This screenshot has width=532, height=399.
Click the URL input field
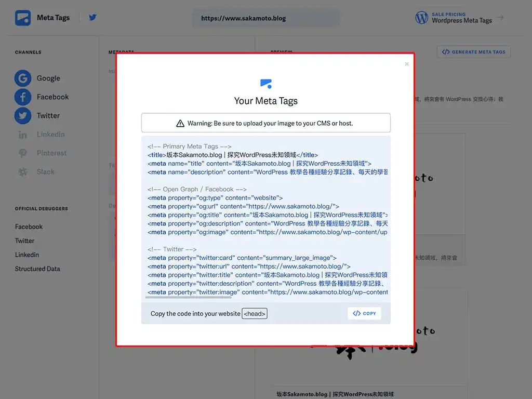[x=265, y=18]
